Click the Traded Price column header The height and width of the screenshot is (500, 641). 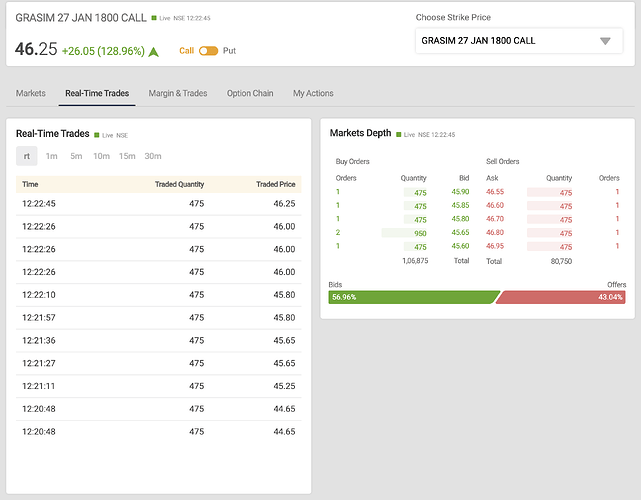tap(276, 184)
